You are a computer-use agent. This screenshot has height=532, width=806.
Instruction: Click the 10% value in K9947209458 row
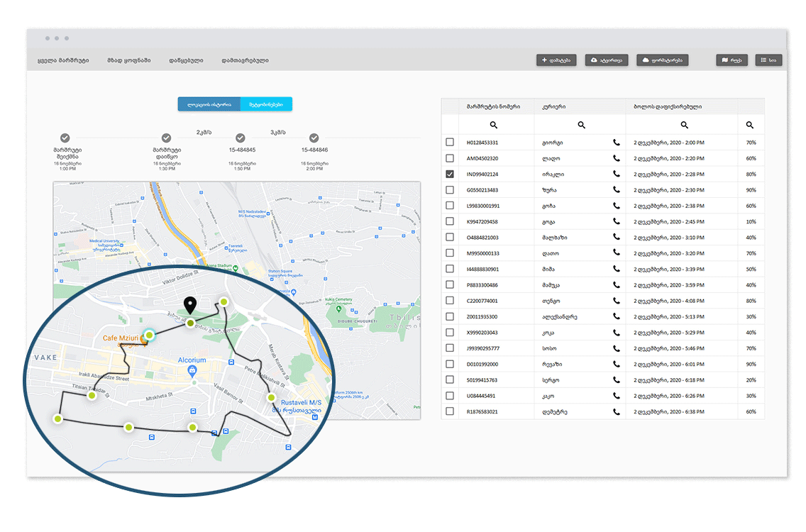pyautogui.click(x=751, y=221)
